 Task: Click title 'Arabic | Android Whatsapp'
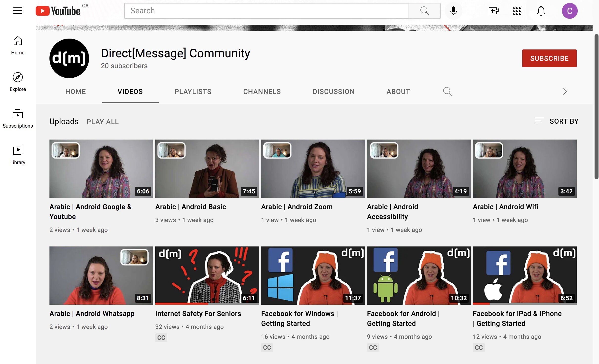92,314
